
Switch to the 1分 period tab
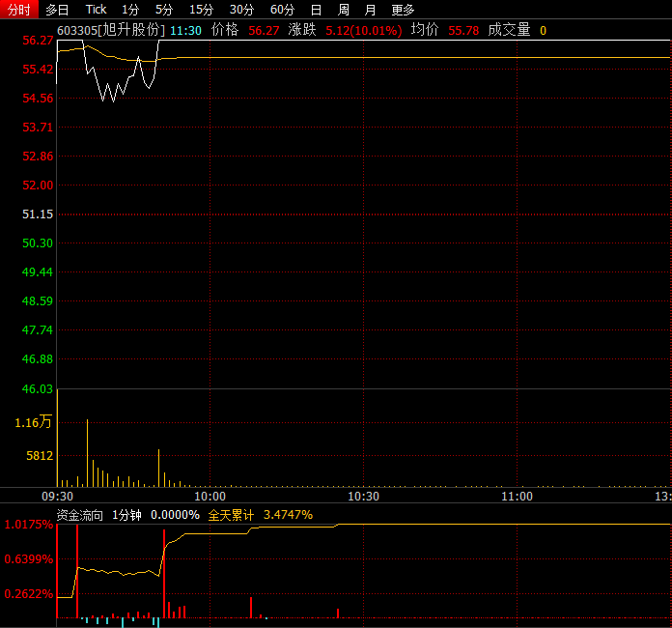(x=130, y=10)
